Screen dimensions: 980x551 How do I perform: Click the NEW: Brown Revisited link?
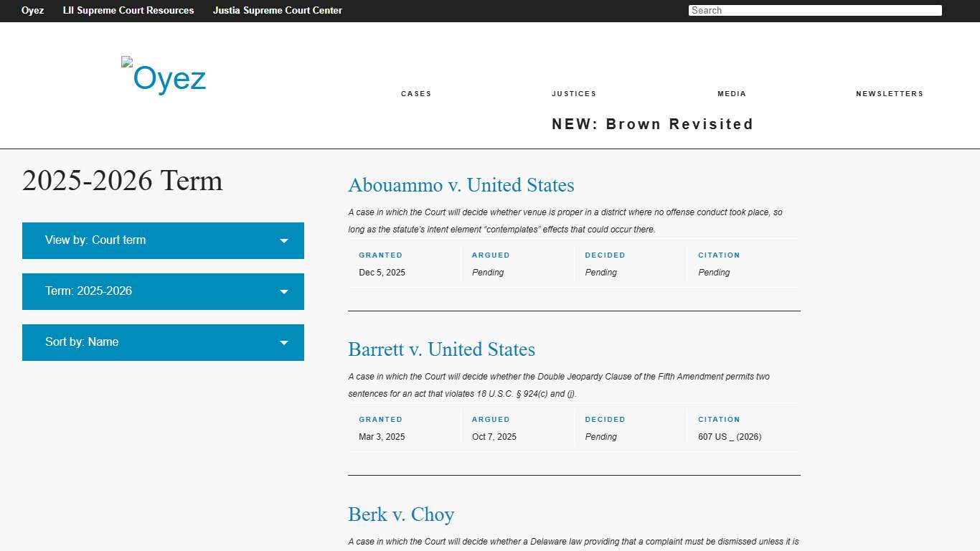tap(652, 124)
